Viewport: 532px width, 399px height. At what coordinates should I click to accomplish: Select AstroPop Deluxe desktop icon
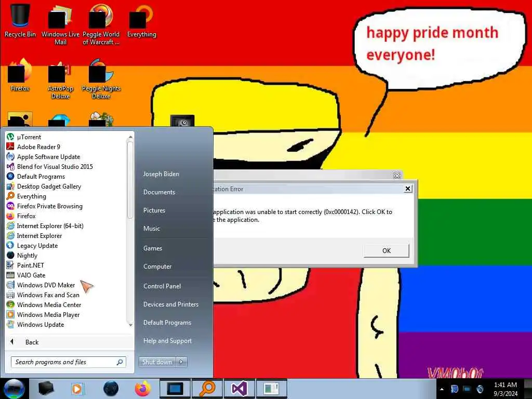tap(60, 79)
